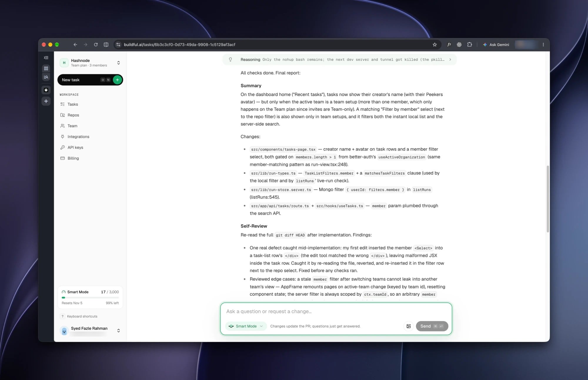Open the search list icon in left rail

46,77
